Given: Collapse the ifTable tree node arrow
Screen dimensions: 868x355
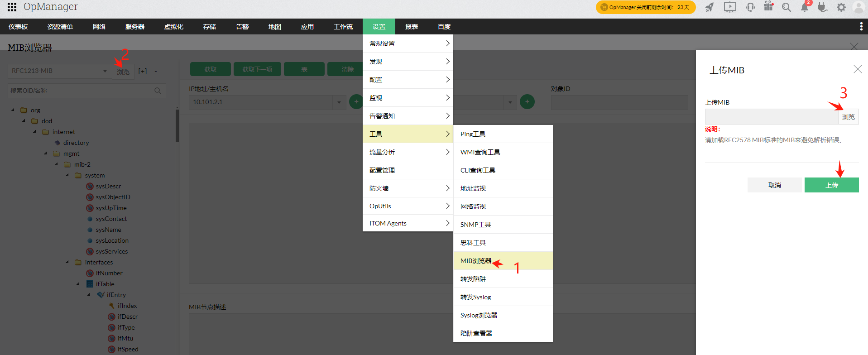Looking at the screenshot, I should coord(78,284).
